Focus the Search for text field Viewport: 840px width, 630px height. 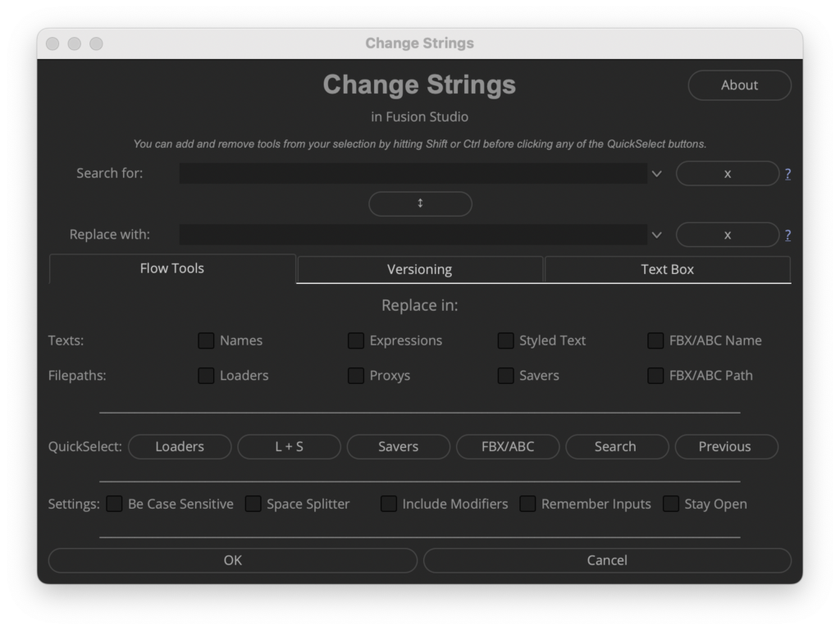[x=413, y=174]
